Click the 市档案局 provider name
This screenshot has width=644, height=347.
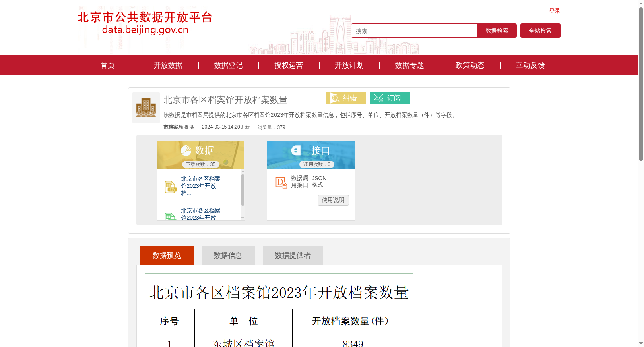[x=173, y=127]
